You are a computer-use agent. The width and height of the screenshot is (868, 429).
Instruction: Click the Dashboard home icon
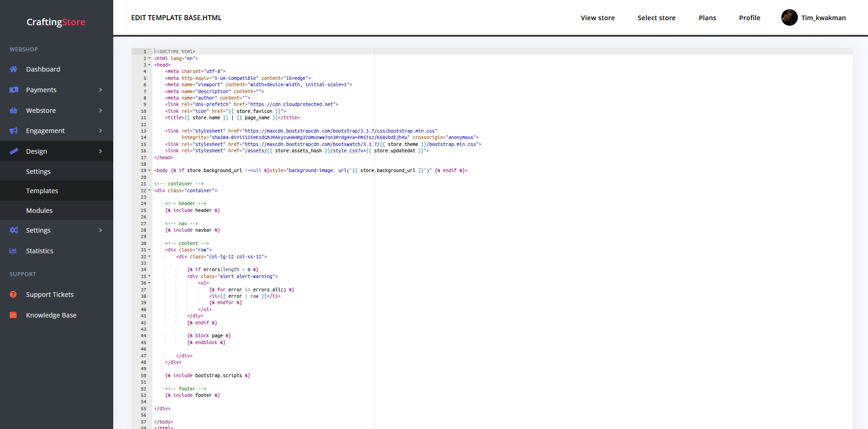pyautogui.click(x=14, y=69)
